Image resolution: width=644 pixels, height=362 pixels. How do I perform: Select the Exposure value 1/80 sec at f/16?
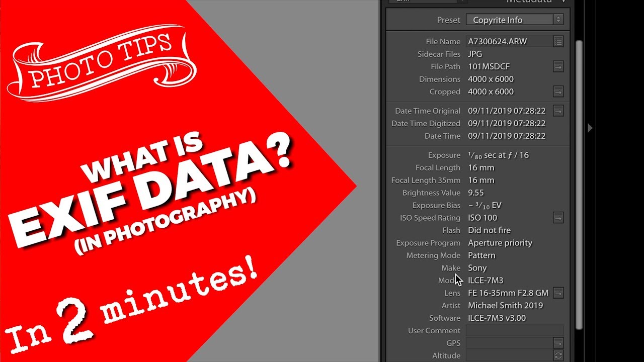click(498, 155)
